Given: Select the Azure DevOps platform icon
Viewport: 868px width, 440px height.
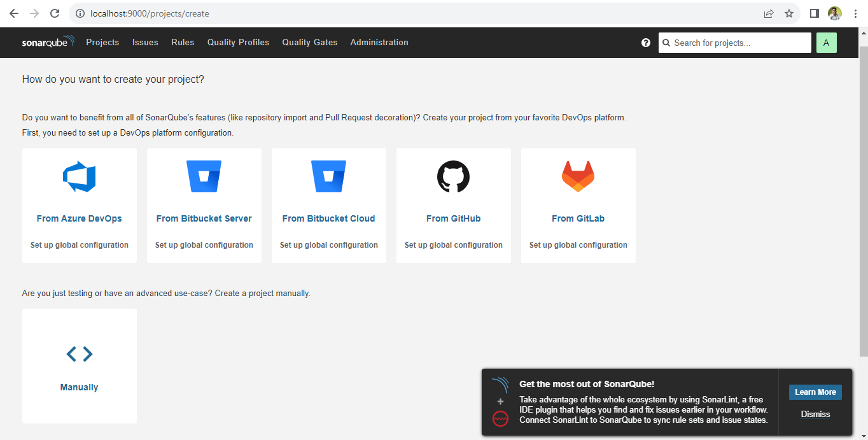Looking at the screenshot, I should tap(79, 175).
